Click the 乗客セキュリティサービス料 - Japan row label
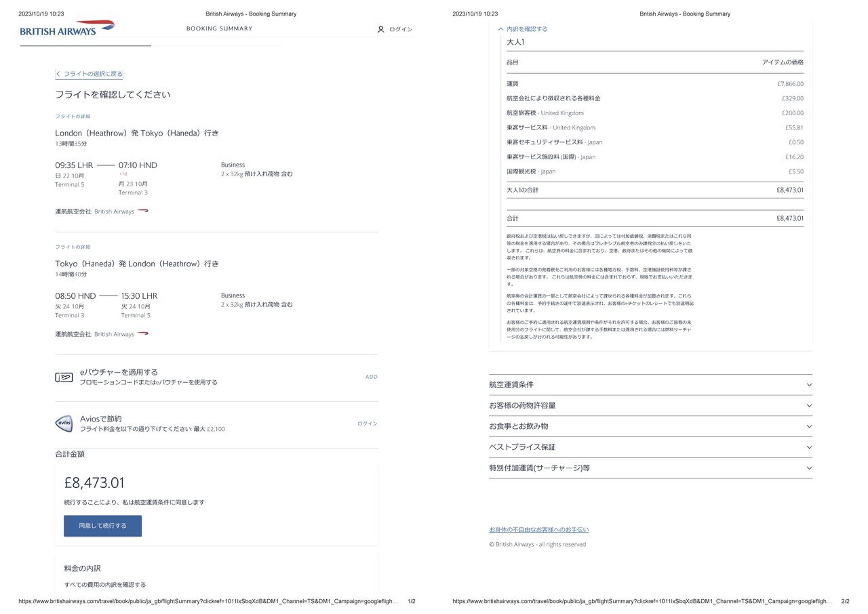This screenshot has width=868, height=614. pyautogui.click(x=555, y=142)
